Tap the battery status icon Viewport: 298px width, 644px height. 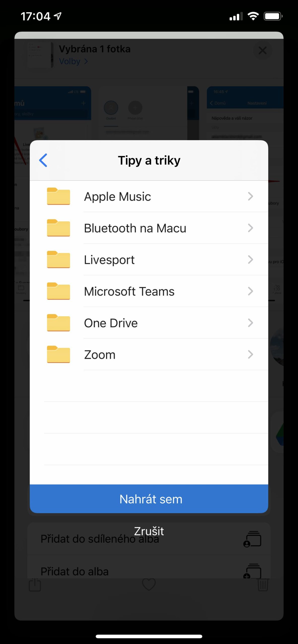(x=273, y=16)
